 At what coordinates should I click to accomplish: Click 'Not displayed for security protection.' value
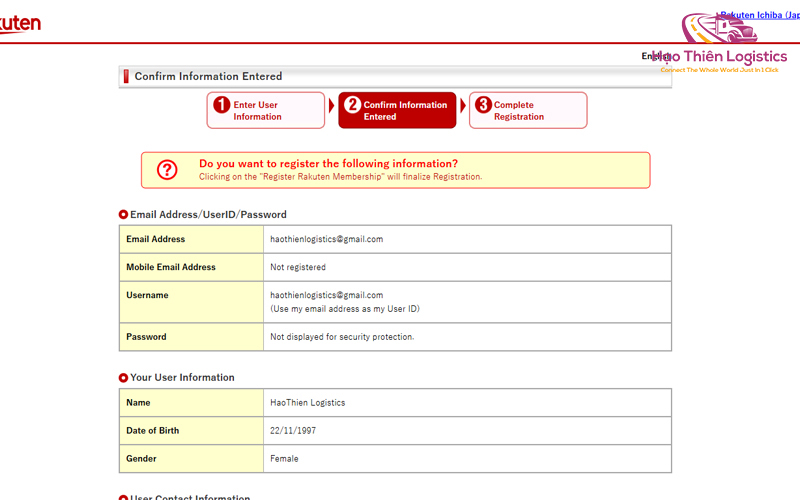[342, 337]
